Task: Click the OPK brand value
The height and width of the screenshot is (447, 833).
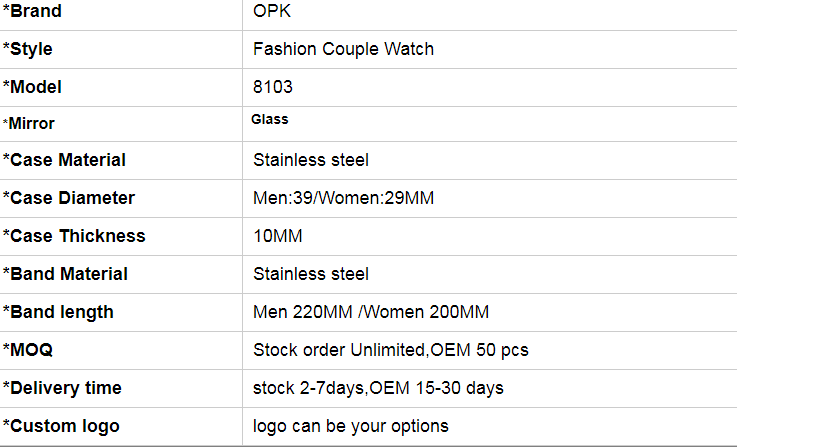Action: click(271, 11)
